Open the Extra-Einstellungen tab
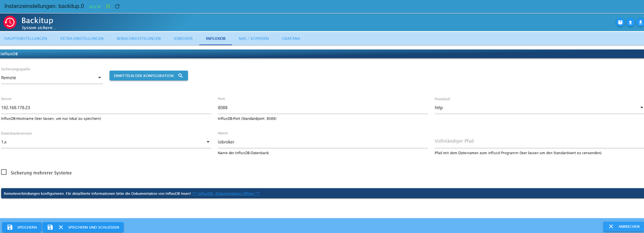Viewport: 644px width, 233px height. [82, 39]
